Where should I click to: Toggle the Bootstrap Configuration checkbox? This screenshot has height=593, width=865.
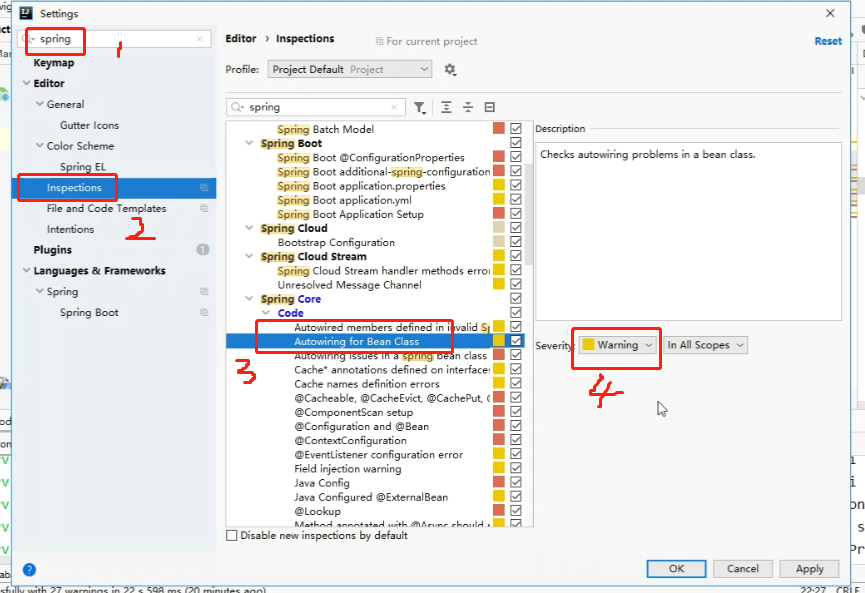point(516,242)
